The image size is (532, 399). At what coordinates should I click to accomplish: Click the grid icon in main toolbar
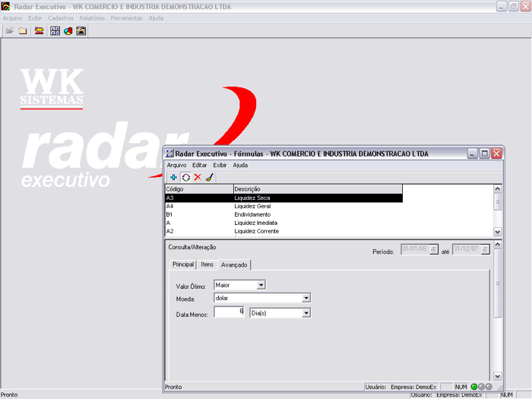coord(55,31)
